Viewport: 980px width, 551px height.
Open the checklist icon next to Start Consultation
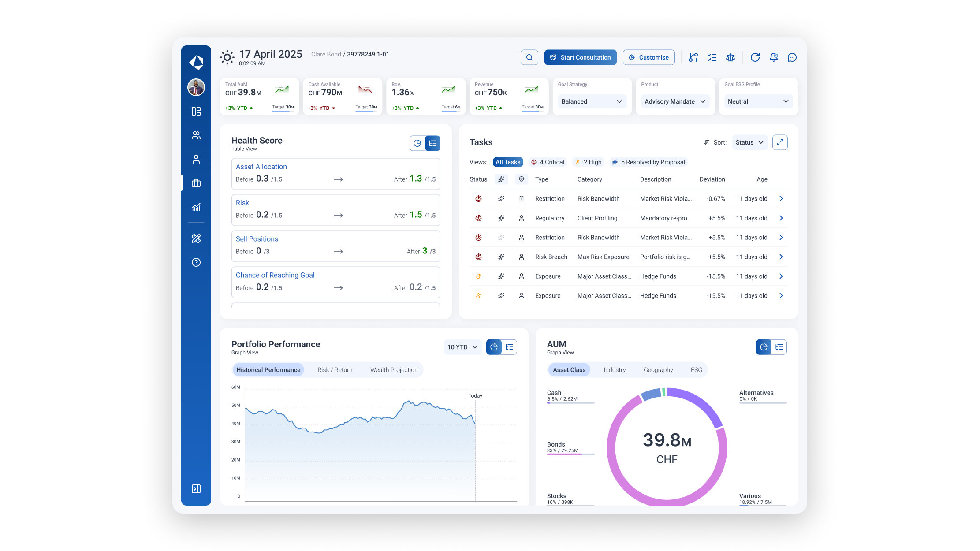coord(712,57)
